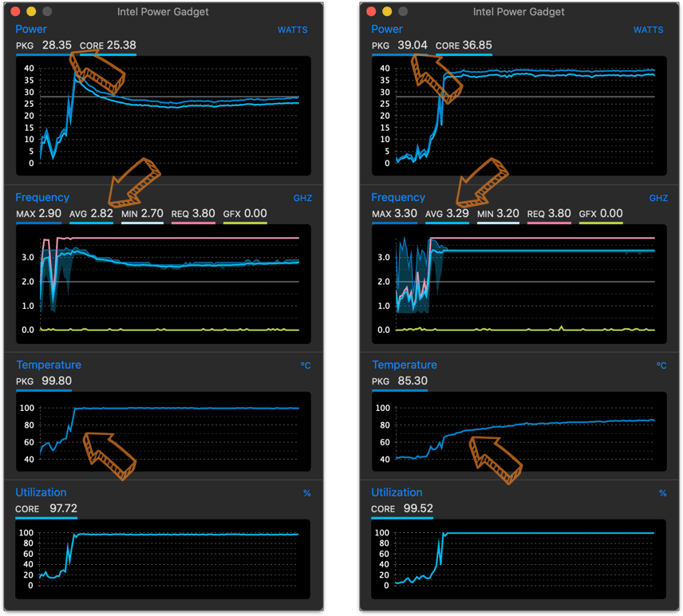The width and height of the screenshot is (683, 616).
Task: Click the % unit label in right window
Action: pyautogui.click(x=663, y=493)
